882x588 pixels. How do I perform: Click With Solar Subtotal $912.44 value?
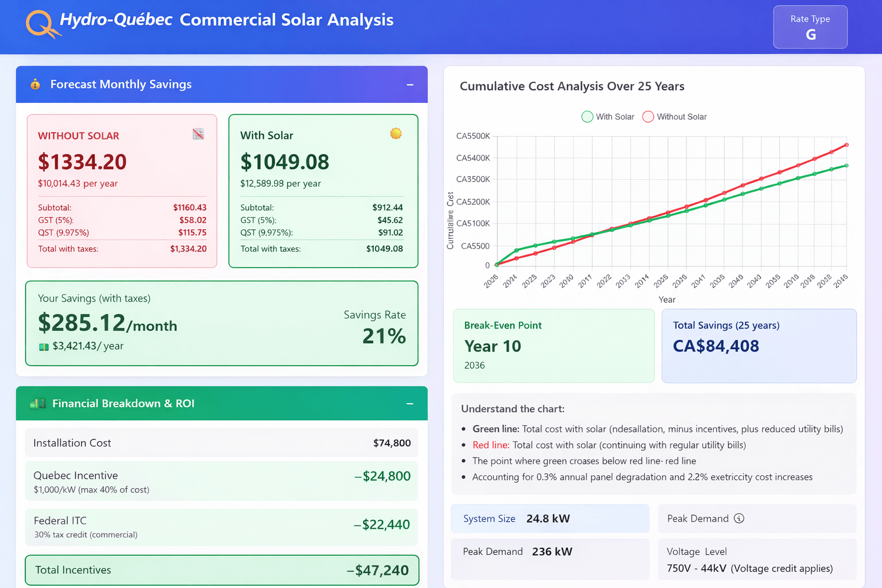tap(388, 207)
